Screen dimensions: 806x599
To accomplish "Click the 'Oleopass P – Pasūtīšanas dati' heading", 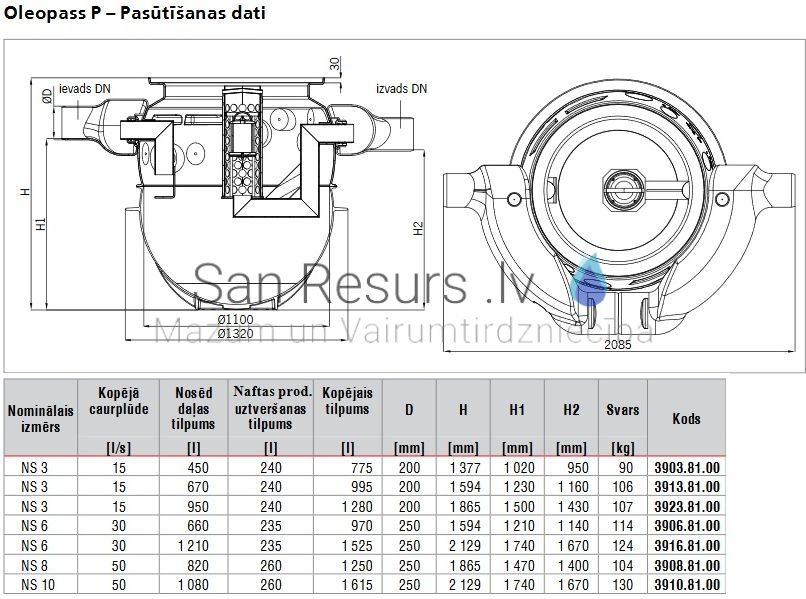I will coord(135,12).
